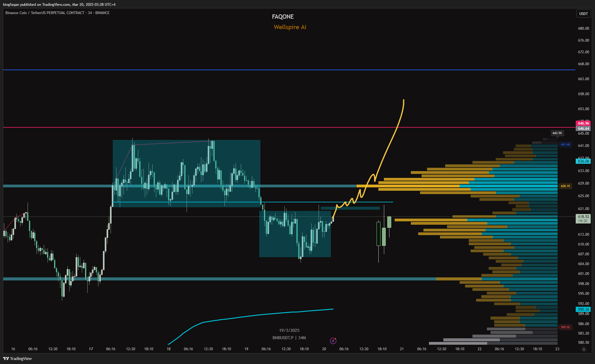Screen dimensions: 595x364
Task: Toggle the USDT currency button
Action: click(584, 13)
